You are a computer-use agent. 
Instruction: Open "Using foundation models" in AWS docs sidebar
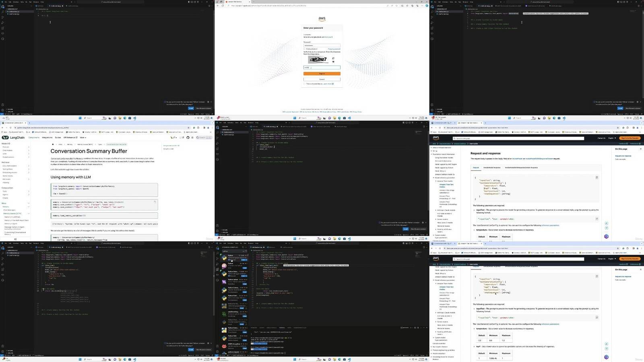[444, 157]
